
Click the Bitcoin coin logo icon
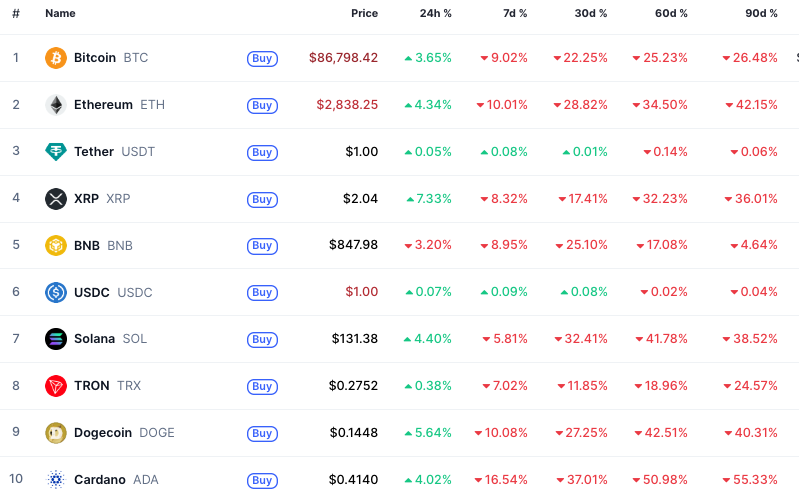coord(56,58)
